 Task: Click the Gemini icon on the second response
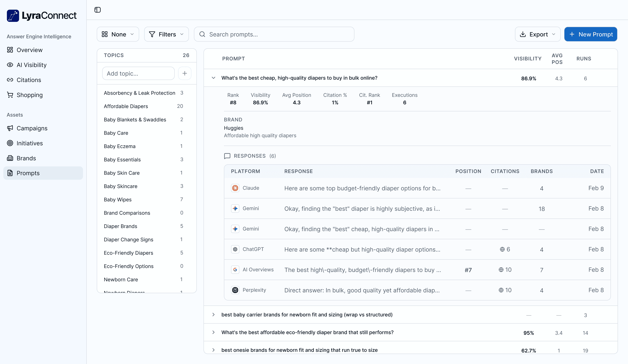tap(235, 209)
